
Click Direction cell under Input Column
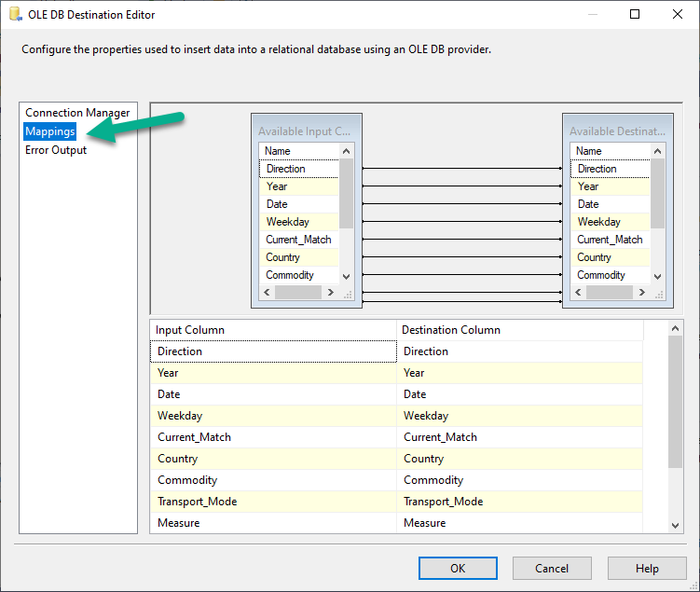click(273, 351)
